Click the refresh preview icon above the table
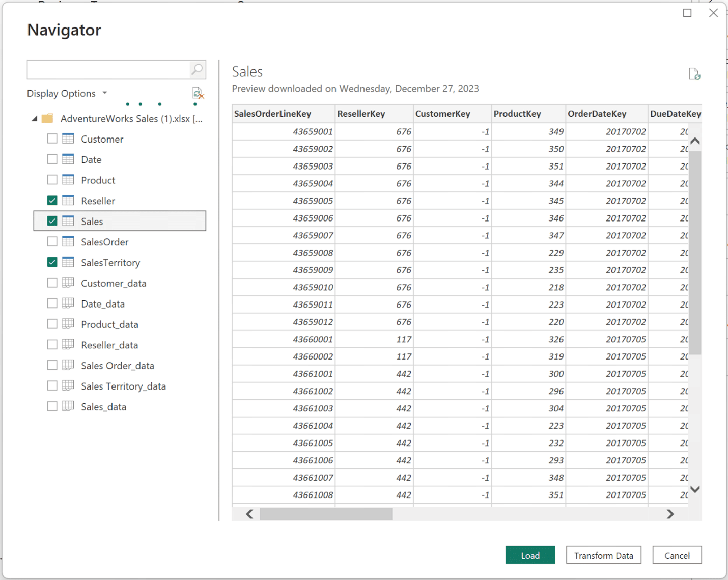The image size is (728, 580). click(694, 74)
